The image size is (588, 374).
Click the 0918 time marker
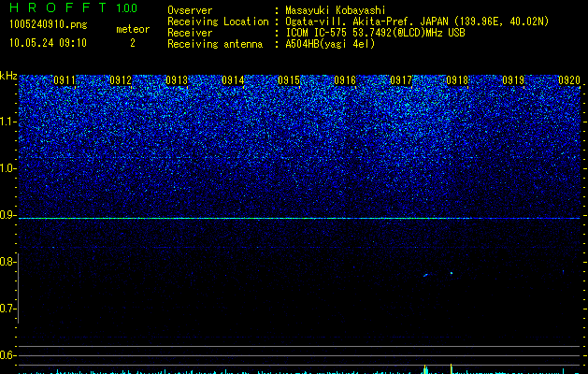tap(457, 80)
